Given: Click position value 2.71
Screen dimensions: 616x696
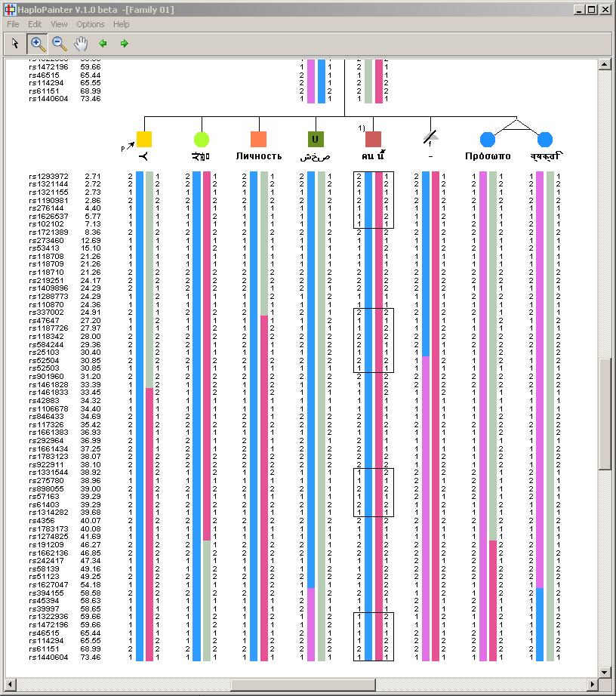Looking at the screenshot, I should [x=93, y=176].
